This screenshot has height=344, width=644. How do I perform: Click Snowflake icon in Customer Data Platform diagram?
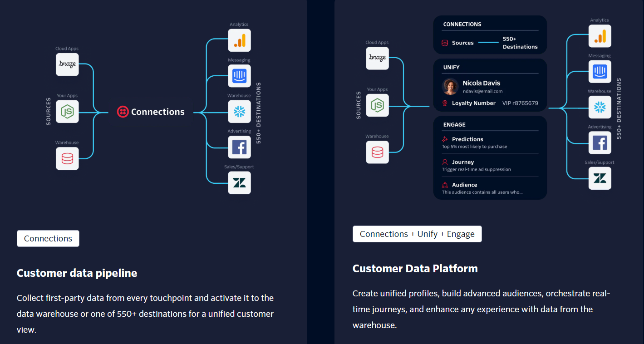point(600,107)
